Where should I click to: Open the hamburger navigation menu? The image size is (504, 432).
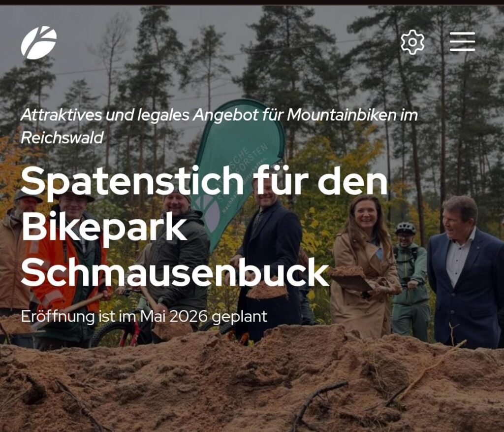pos(462,41)
